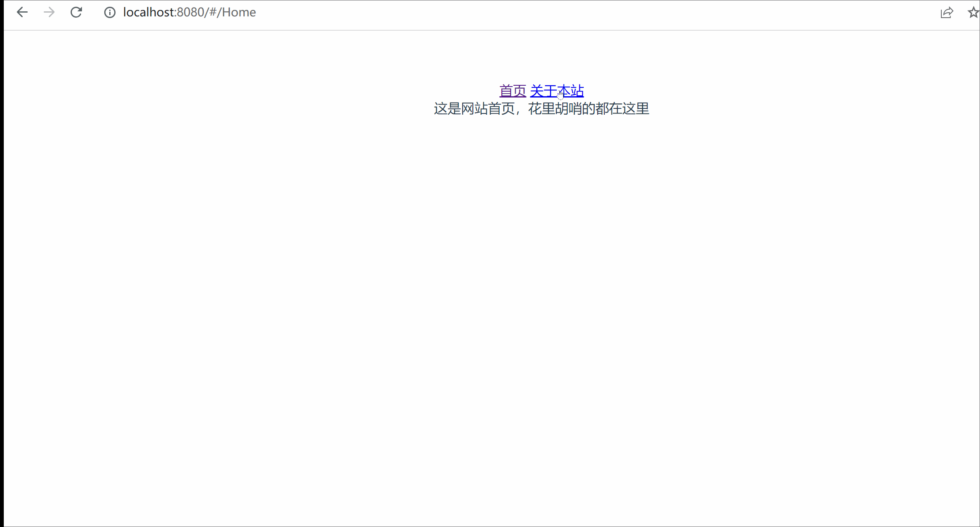Viewport: 980px width, 527px height.
Task: Click the 页 character in 首页 link
Action: tap(520, 91)
